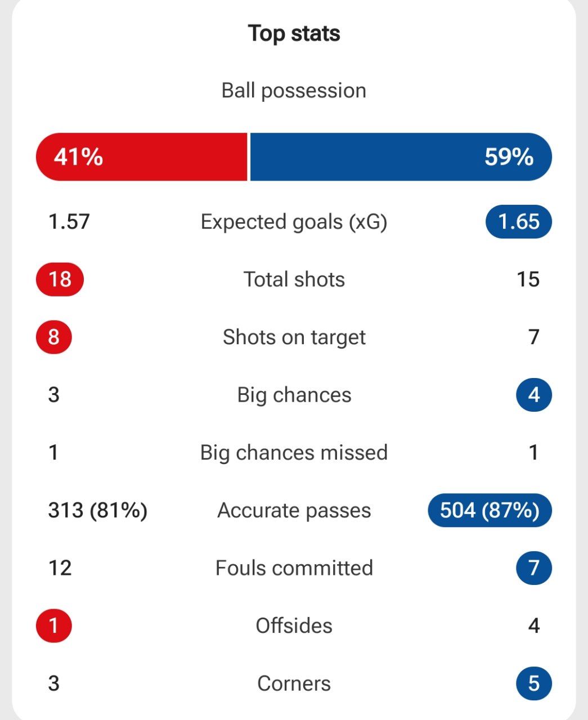Tap the red 18 total shots badge
Screen dimensions: 588x720
(x=60, y=279)
